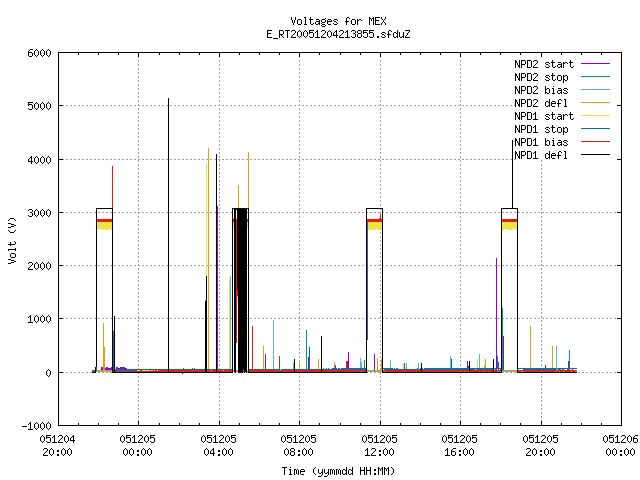Click the dense black block near 05:00
The image size is (640, 480).
[242, 290]
